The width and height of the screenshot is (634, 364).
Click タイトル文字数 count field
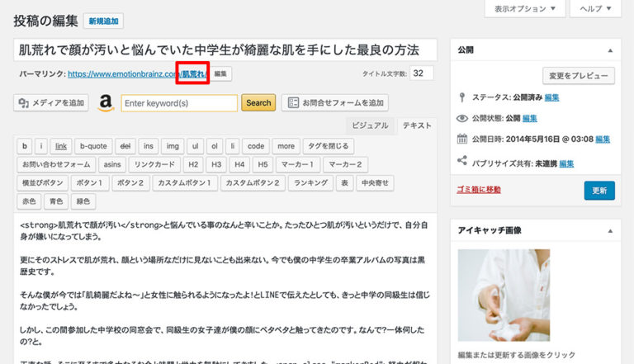tap(421, 73)
